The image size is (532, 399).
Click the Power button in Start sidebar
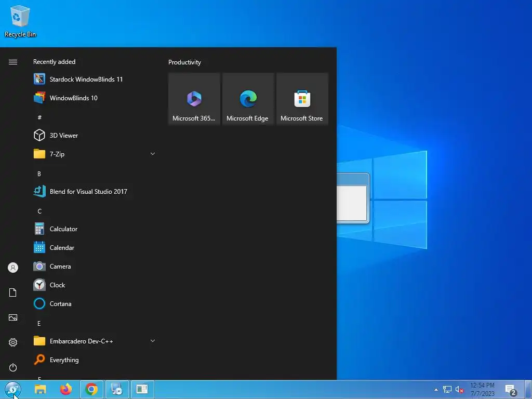13,367
